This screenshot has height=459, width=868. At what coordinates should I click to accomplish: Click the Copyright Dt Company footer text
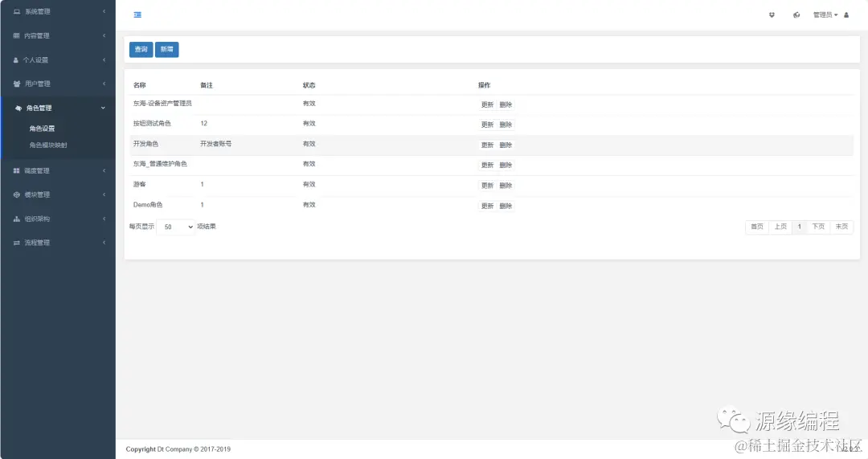[x=178, y=449]
